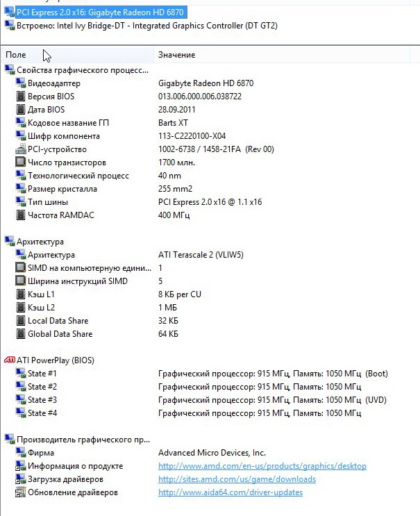Select Производитель графического пр... group header
Image resolution: width=420 pixels, height=516 pixels.
click(x=83, y=440)
